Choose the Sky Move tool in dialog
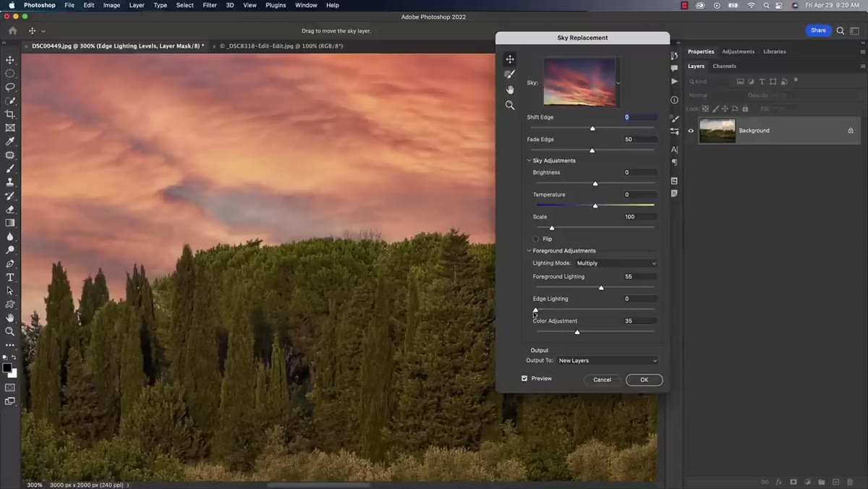The height and width of the screenshot is (489, 868). [x=510, y=59]
